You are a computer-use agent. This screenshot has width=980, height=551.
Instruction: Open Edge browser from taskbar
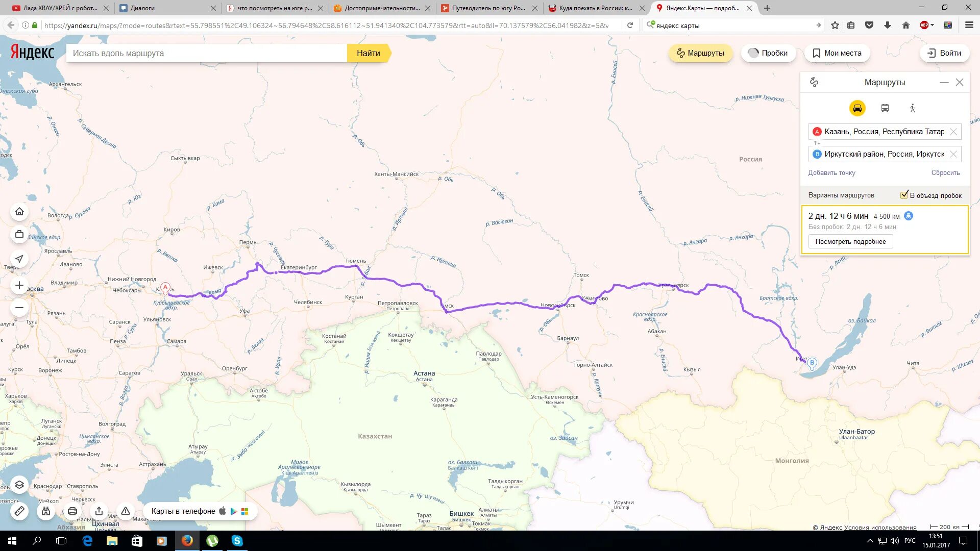click(x=87, y=541)
